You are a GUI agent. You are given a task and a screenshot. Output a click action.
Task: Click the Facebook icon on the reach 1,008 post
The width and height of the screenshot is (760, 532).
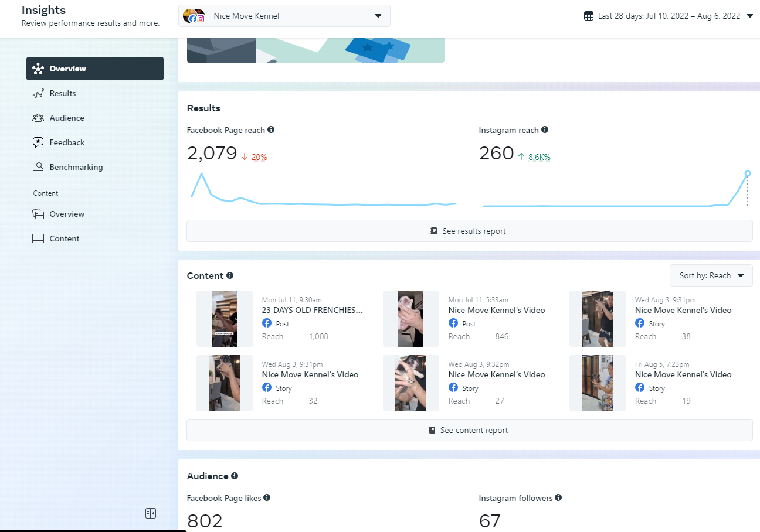266,323
